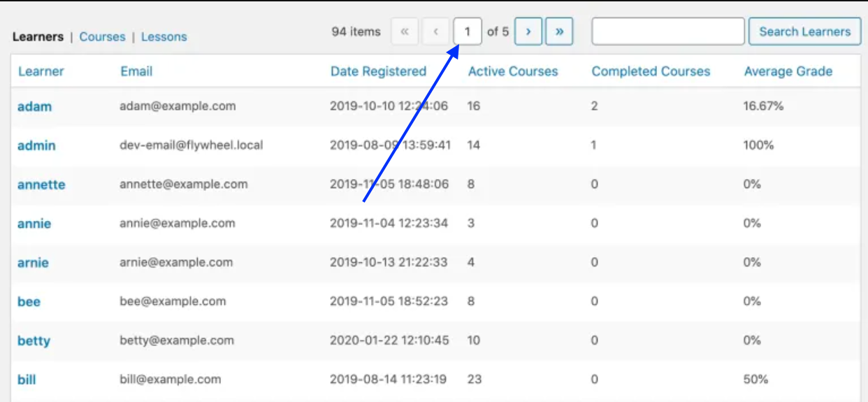Go to the previous page arrow

436,31
